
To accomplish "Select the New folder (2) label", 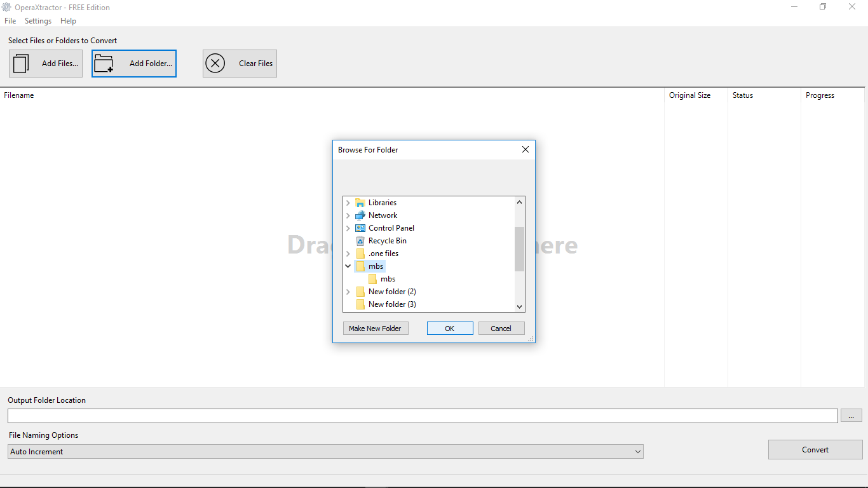I will 392,292.
